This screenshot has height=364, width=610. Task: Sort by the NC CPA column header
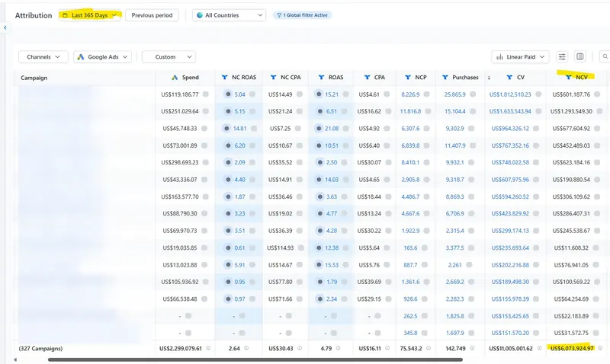point(291,78)
